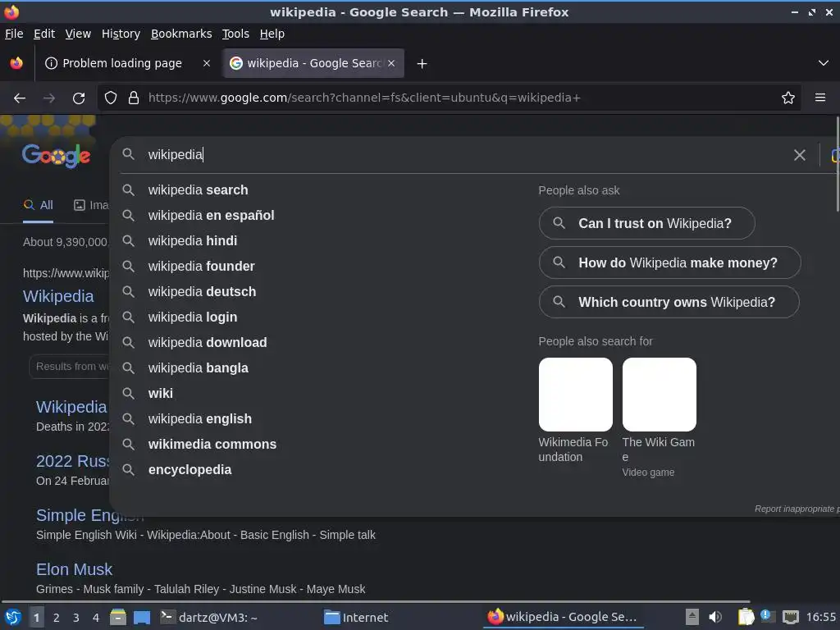Open the Help menu
840x630 pixels.
(272, 34)
